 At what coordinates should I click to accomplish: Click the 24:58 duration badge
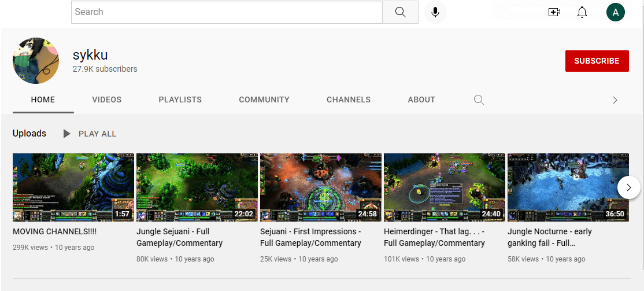367,214
